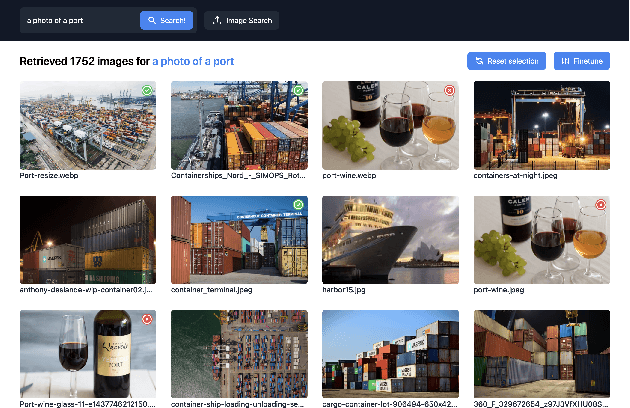Select the harbor15.jpg cruise ship image

point(390,239)
